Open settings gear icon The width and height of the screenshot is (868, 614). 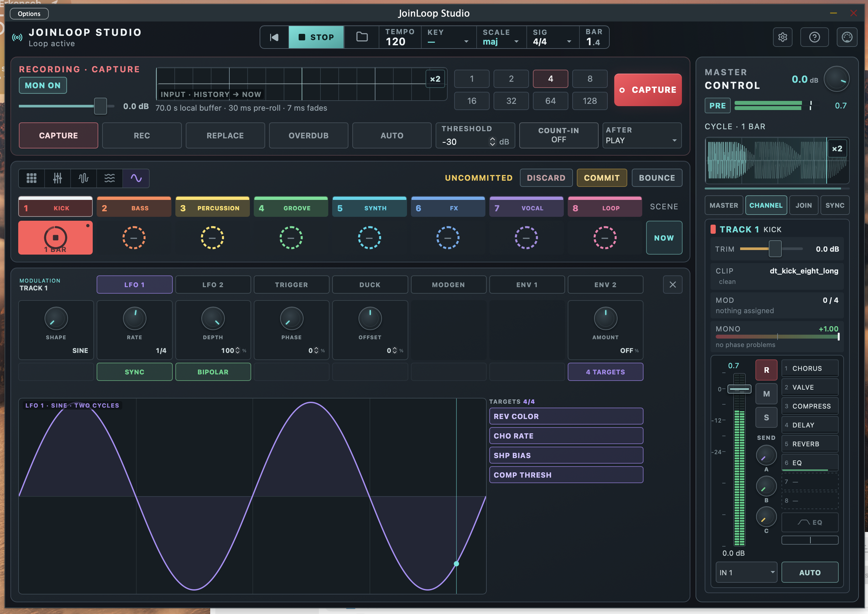pos(782,37)
